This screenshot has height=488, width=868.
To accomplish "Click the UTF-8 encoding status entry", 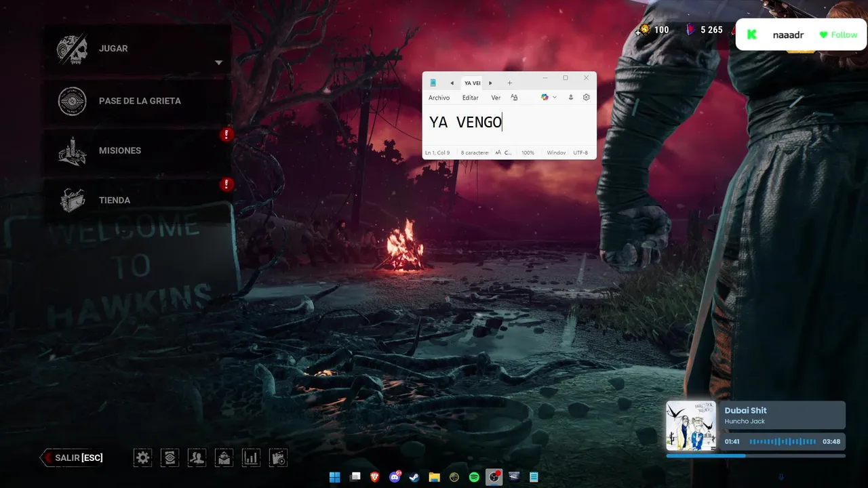I will click(x=580, y=153).
